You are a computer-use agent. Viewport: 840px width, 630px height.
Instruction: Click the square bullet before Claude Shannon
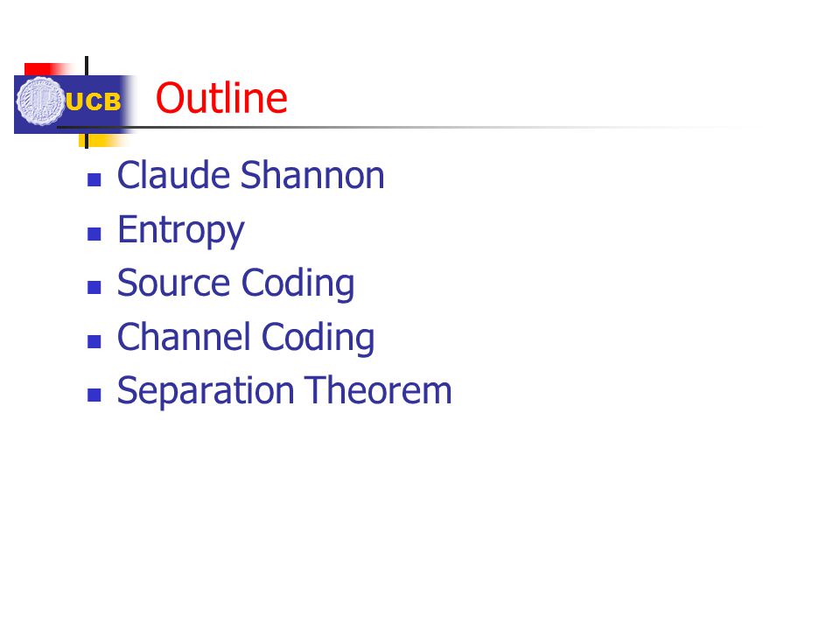pyautogui.click(x=94, y=179)
